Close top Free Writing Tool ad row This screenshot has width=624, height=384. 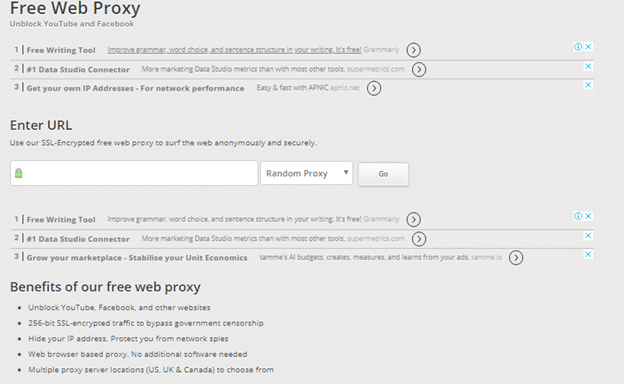point(588,47)
